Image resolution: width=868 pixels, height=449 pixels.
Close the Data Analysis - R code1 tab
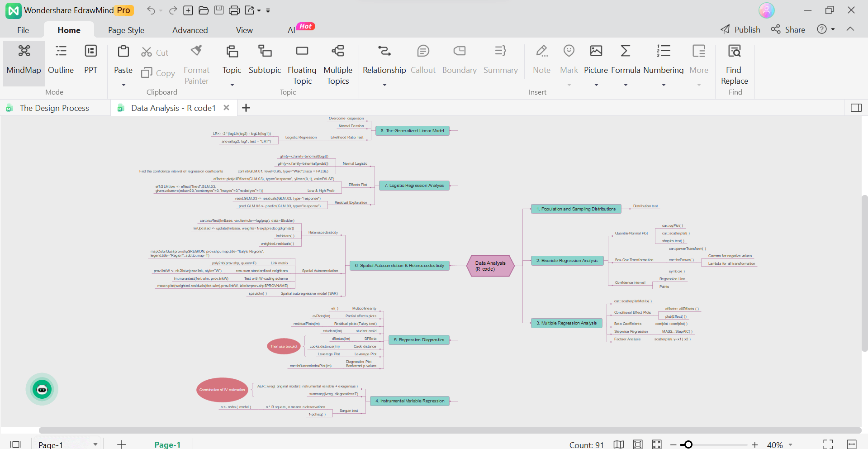pos(227,108)
